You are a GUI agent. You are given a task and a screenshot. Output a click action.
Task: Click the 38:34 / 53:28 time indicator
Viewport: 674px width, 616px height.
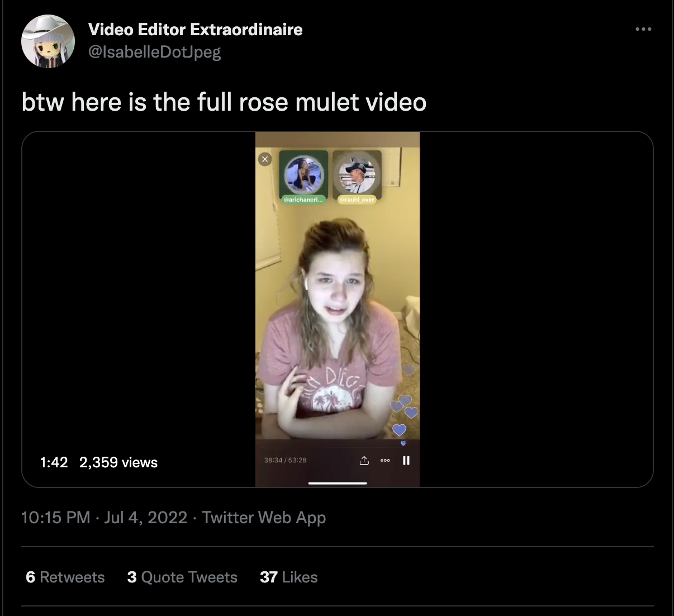[x=285, y=460]
